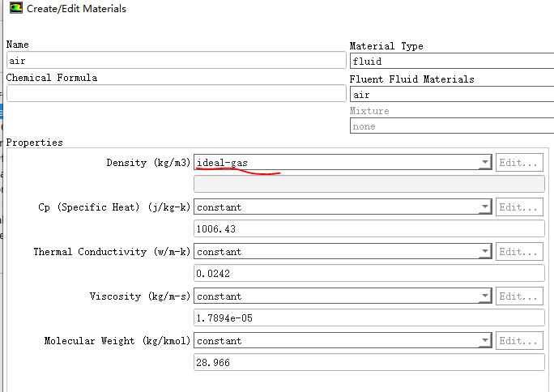554x392 pixels.
Task: Click the Fluent logo icon in title bar
Action: [x=14, y=9]
